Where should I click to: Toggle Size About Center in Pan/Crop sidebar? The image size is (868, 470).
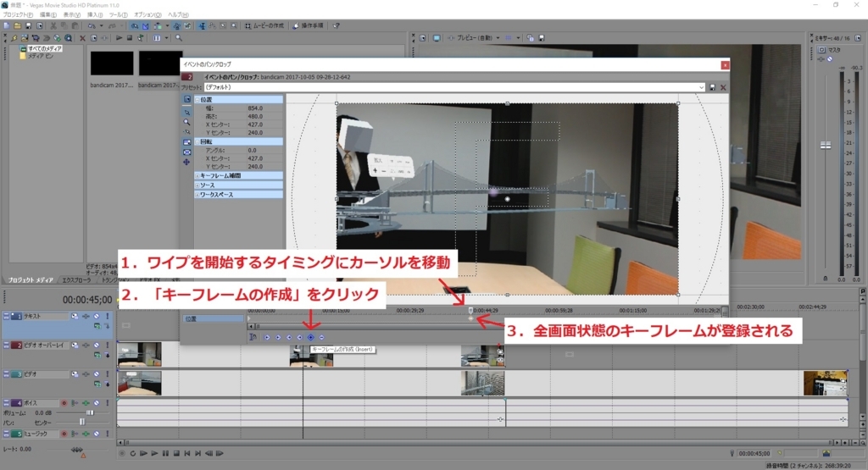click(x=187, y=152)
